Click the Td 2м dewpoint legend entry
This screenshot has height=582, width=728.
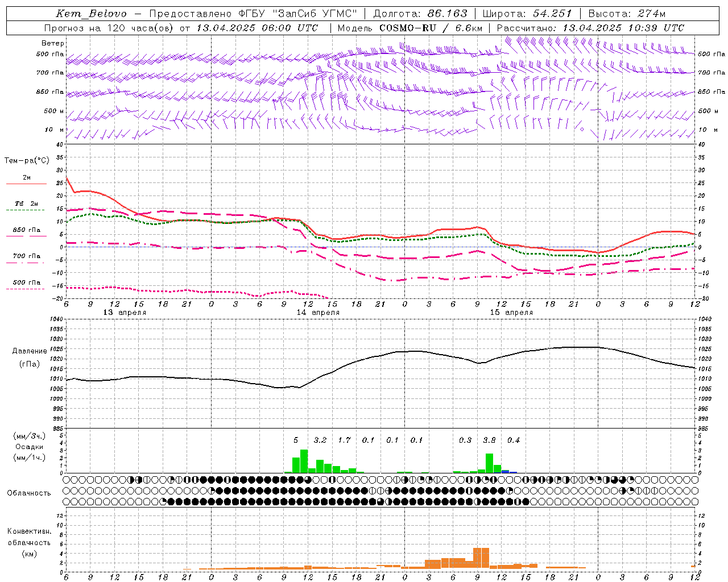click(x=26, y=203)
